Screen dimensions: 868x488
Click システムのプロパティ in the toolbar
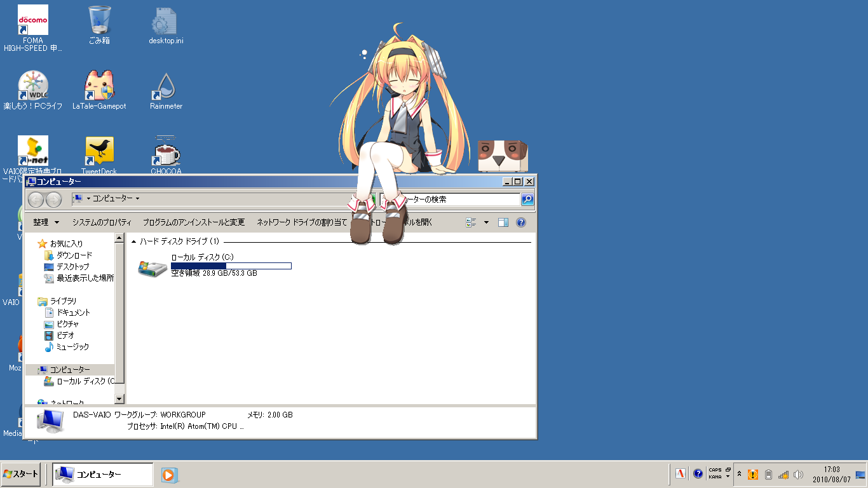[x=102, y=222]
